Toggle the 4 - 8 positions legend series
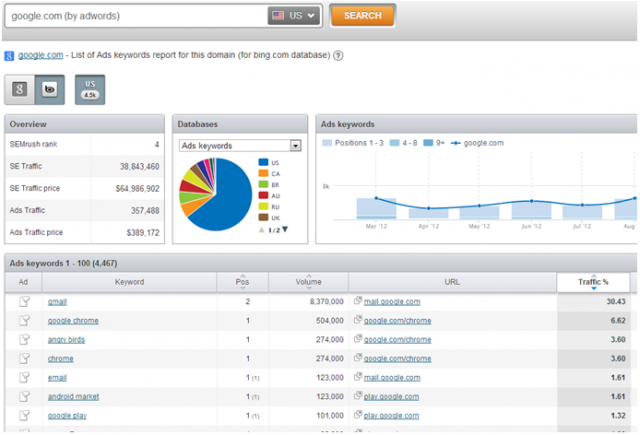The height and width of the screenshot is (435, 640). (401, 144)
